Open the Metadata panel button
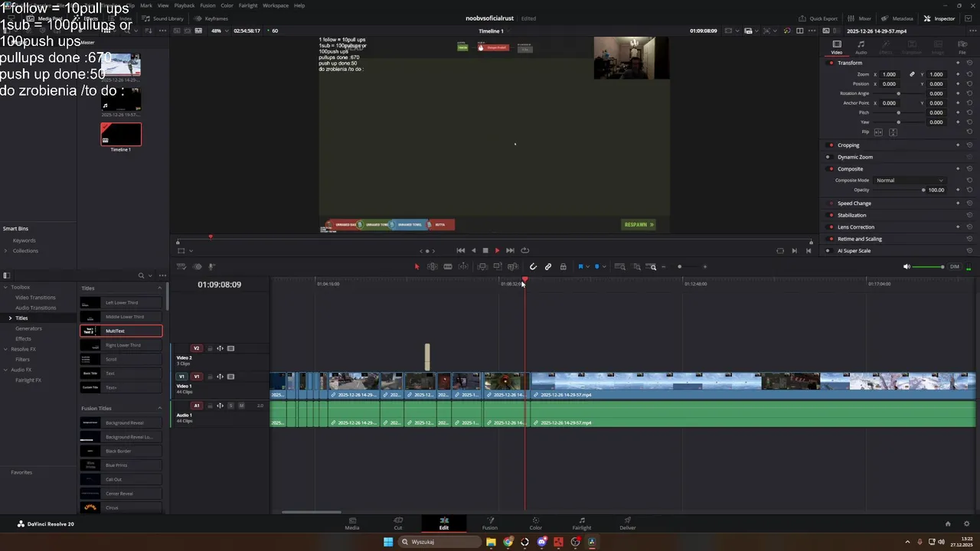Viewport: 980px width, 551px height. point(897,18)
